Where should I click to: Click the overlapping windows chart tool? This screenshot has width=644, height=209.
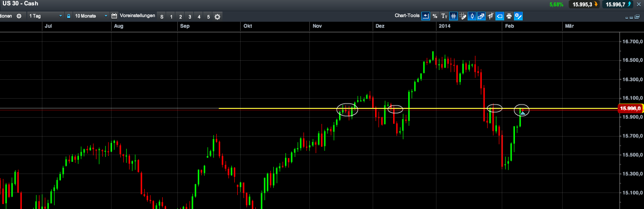(481, 16)
